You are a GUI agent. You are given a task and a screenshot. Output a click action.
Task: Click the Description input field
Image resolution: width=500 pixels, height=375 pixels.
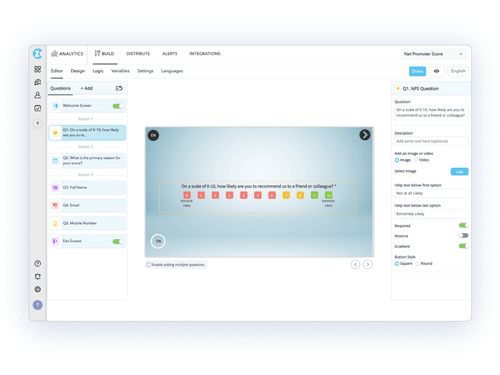click(431, 141)
